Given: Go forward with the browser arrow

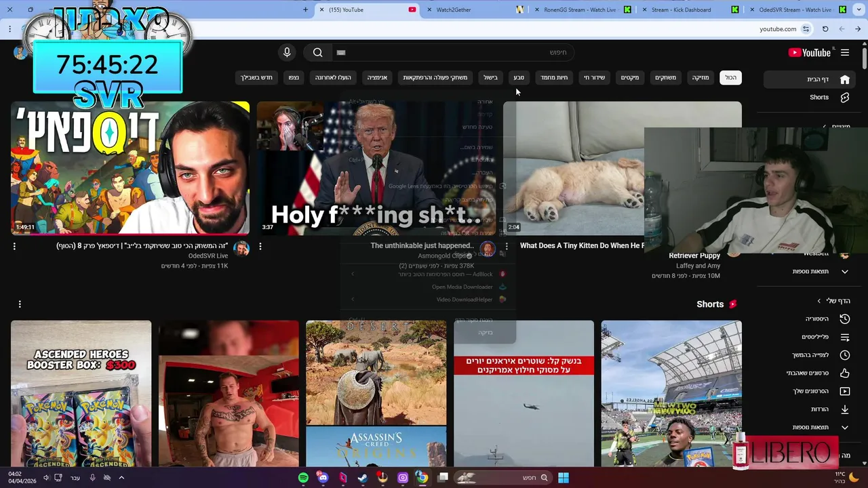Looking at the screenshot, I should 842,29.
